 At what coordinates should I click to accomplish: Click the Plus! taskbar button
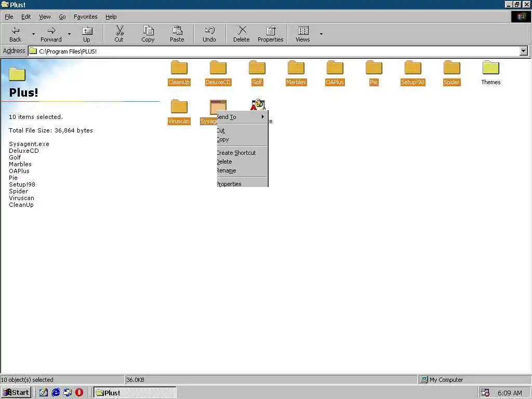point(135,393)
